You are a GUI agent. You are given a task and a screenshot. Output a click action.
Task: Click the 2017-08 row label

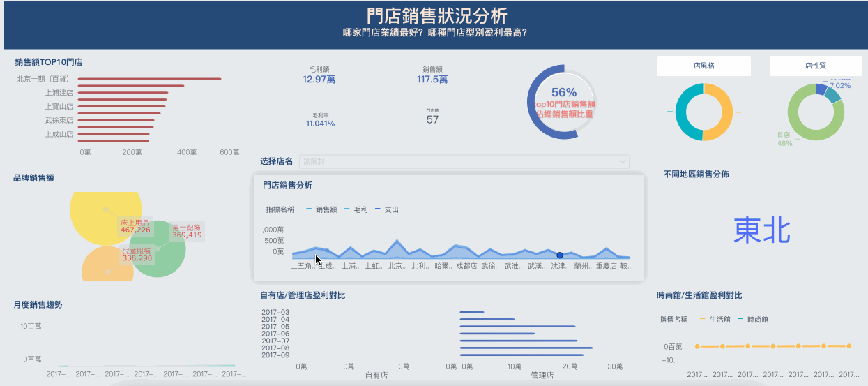[x=275, y=348]
